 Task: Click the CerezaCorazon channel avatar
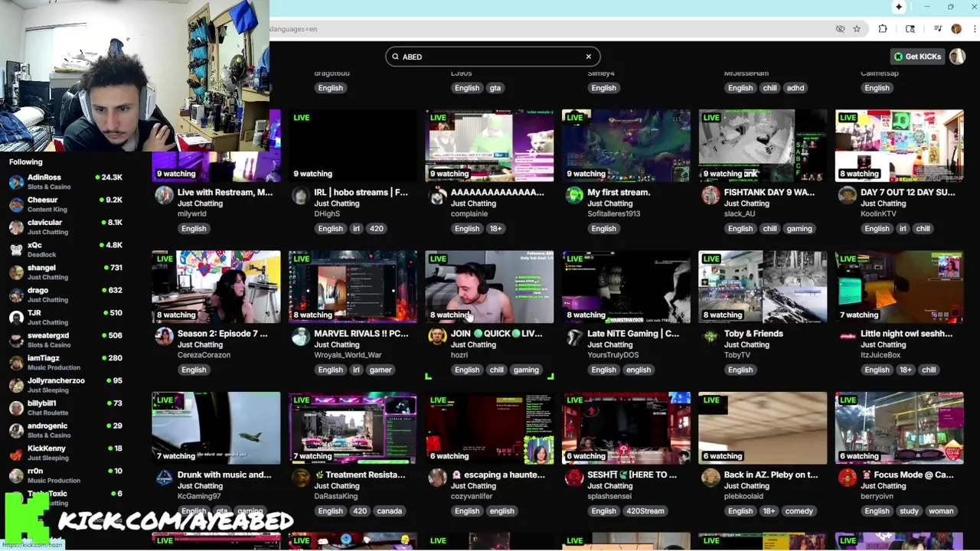tap(164, 337)
